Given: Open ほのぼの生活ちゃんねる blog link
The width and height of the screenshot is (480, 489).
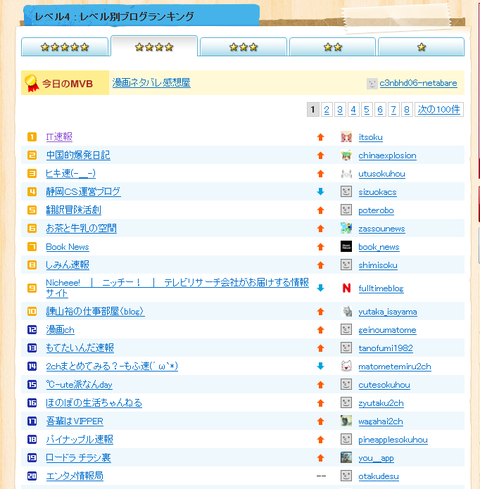Looking at the screenshot, I should point(94,403).
